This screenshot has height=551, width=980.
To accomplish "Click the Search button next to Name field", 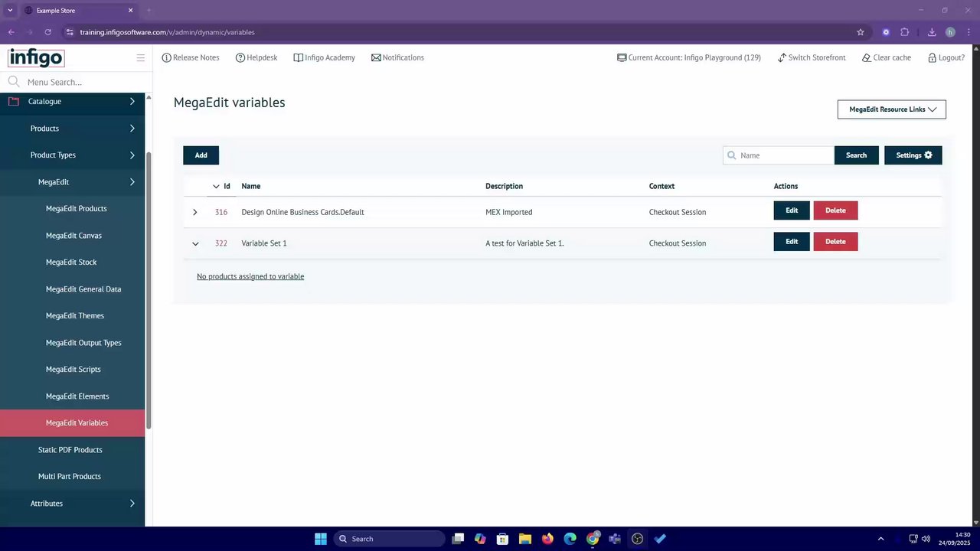I will [856, 155].
